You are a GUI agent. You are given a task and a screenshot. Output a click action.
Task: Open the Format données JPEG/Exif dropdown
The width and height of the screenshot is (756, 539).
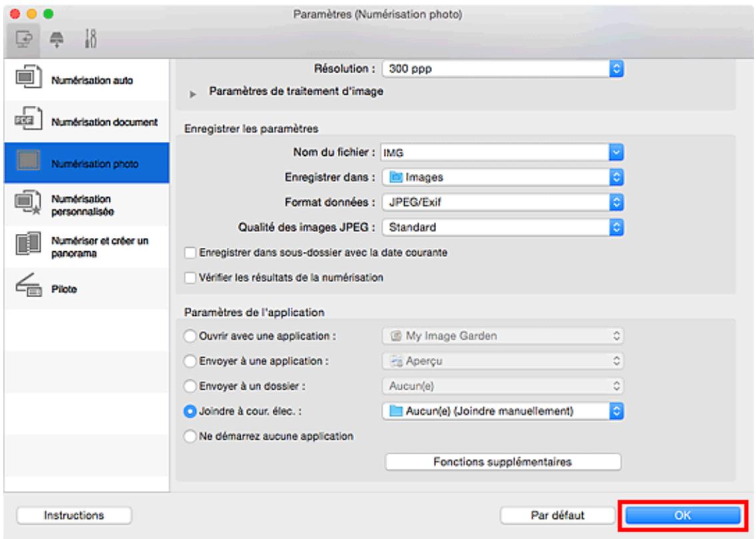[x=503, y=203]
